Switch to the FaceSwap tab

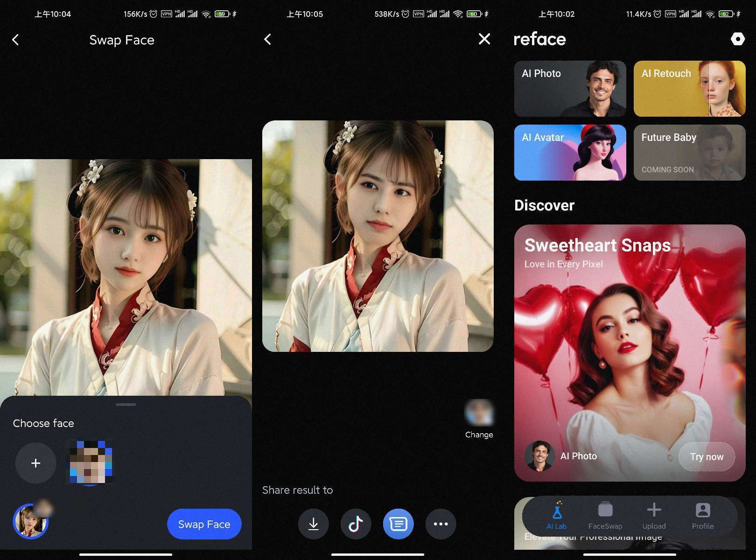(605, 516)
